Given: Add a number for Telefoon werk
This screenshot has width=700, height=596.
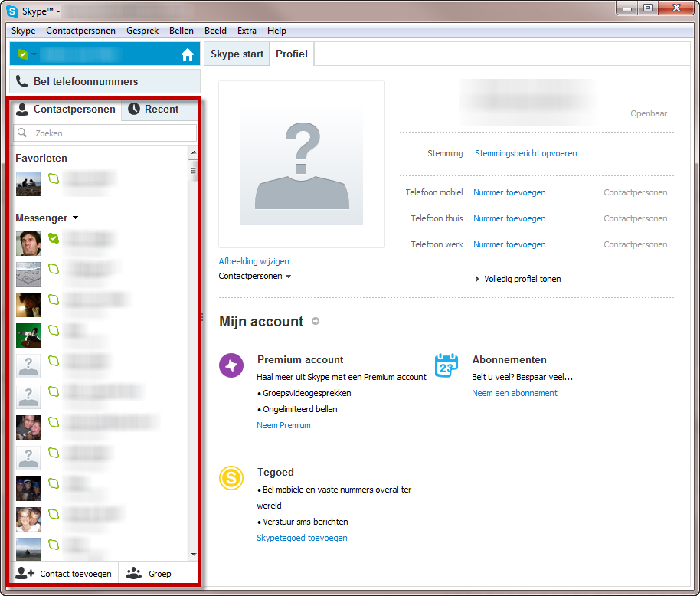Looking at the screenshot, I should pyautogui.click(x=509, y=244).
